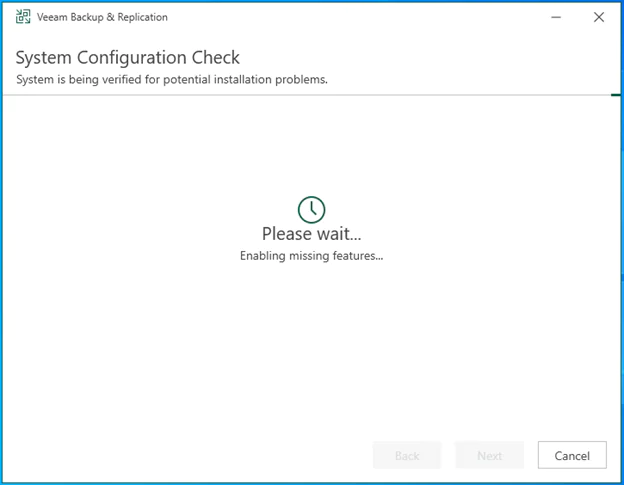
Task: Click the 'System is being verified' subtitle
Action: tap(171, 79)
